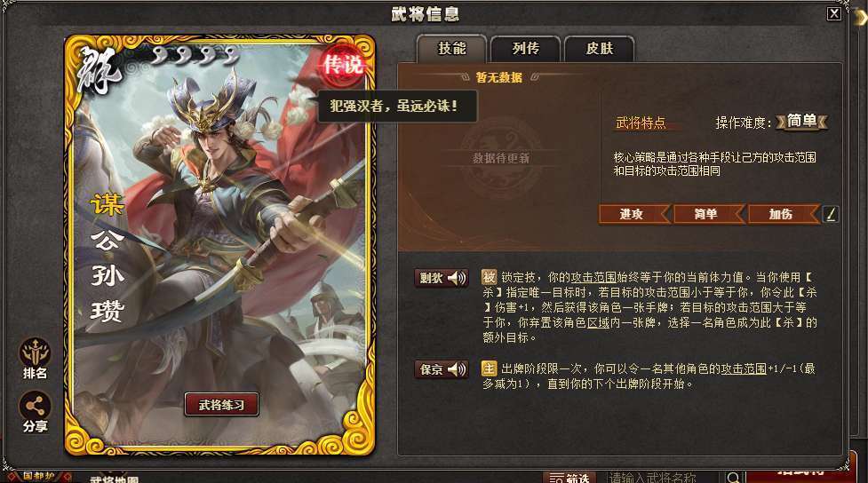Open the 皮肤 skins tab
This screenshot has height=483, width=868.
tap(599, 49)
